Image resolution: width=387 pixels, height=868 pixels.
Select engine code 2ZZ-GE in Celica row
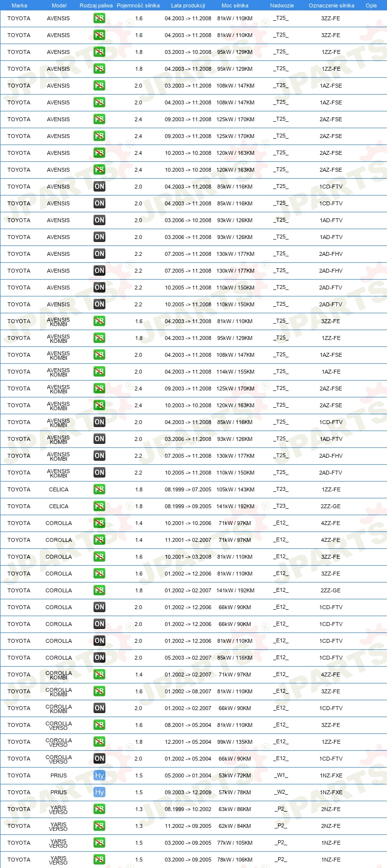point(331,506)
